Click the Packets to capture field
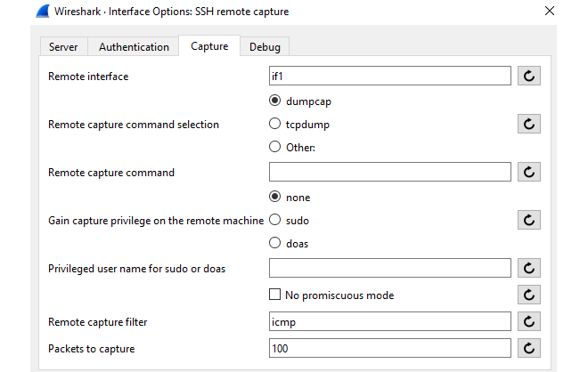 coord(389,349)
